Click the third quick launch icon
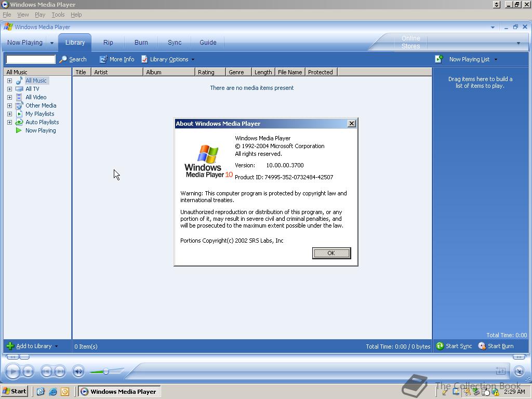Screen dimensions: 532x399 pyautogui.click(x=65, y=392)
